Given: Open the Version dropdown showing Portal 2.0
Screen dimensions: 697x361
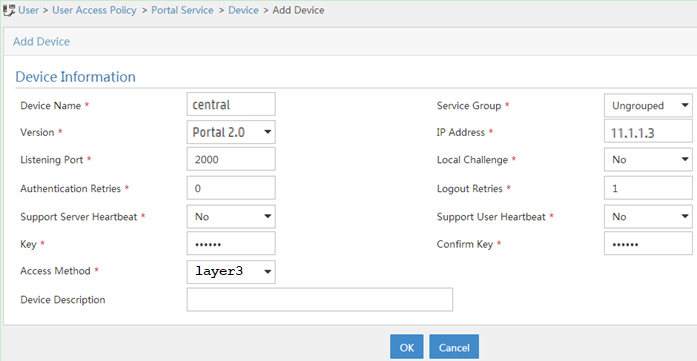Looking at the screenshot, I should coord(231,132).
